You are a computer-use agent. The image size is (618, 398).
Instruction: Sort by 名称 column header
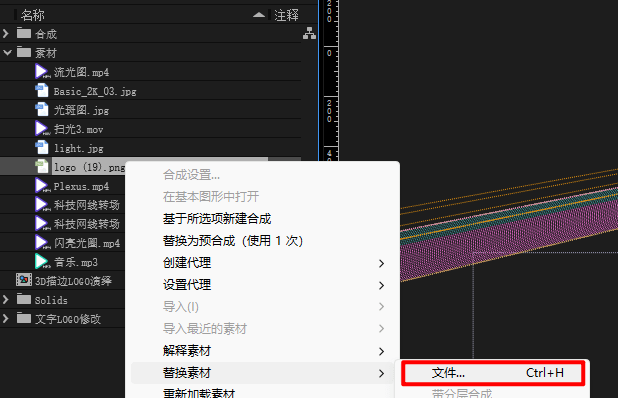tap(33, 15)
